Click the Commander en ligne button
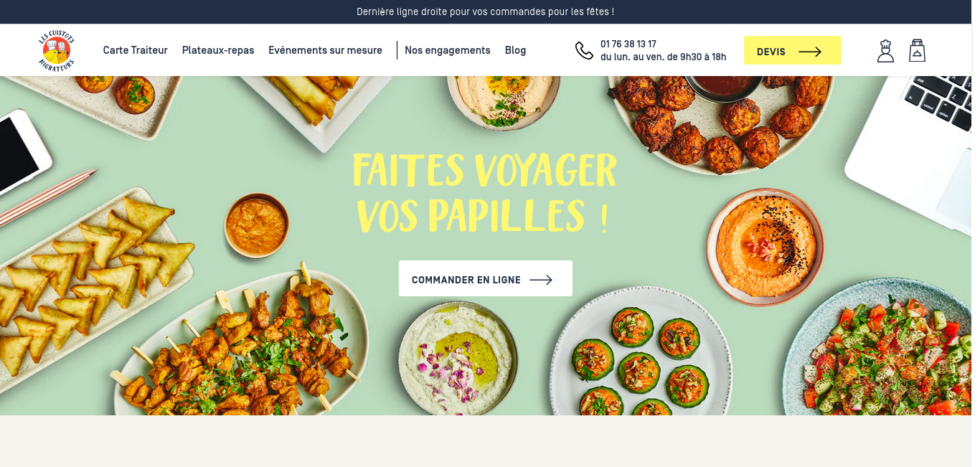The image size is (980, 467). (486, 278)
